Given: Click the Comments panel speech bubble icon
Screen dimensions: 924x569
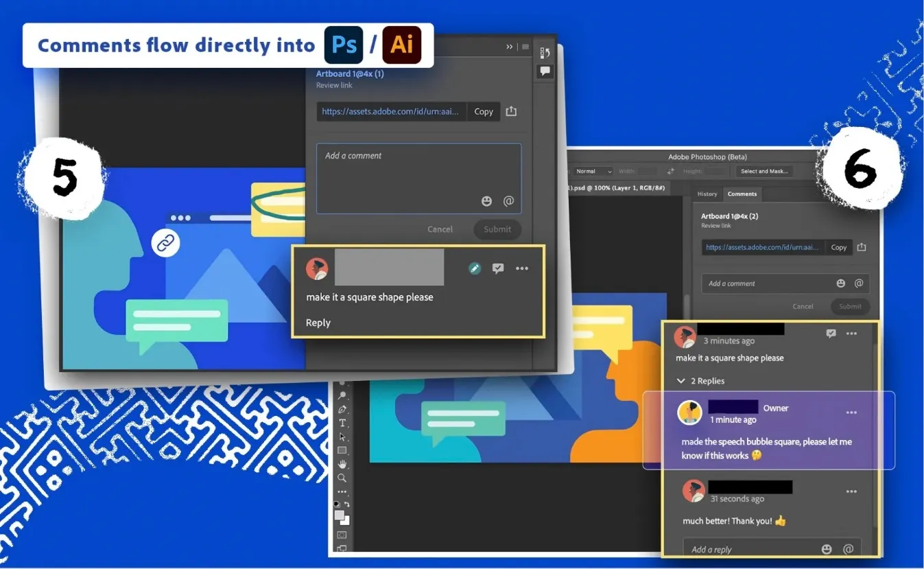Looking at the screenshot, I should click(x=544, y=71).
